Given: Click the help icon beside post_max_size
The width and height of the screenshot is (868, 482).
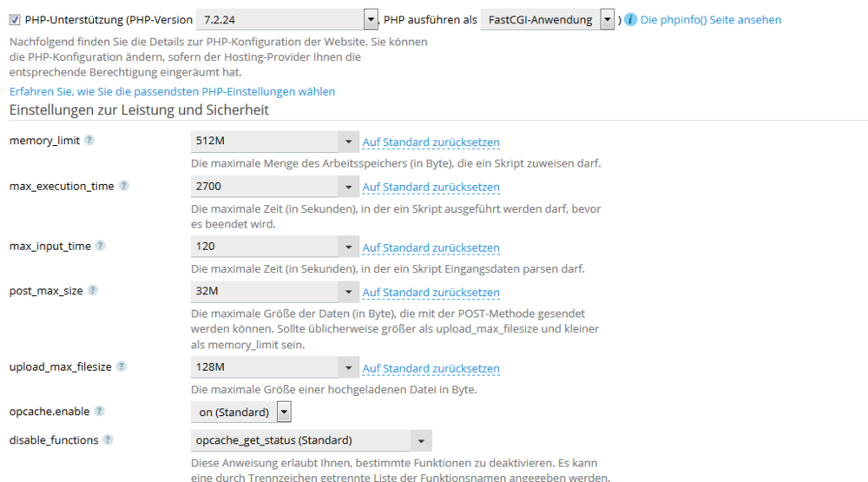Looking at the screenshot, I should [93, 291].
